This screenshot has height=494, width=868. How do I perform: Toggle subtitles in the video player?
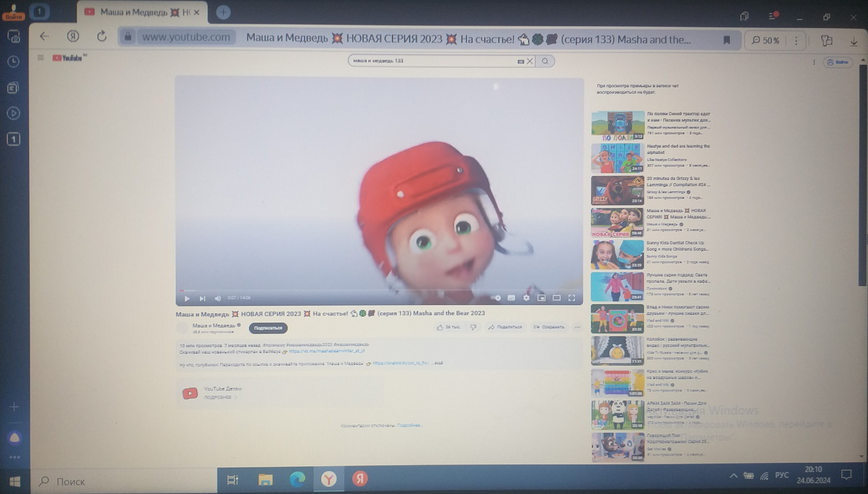(511, 298)
